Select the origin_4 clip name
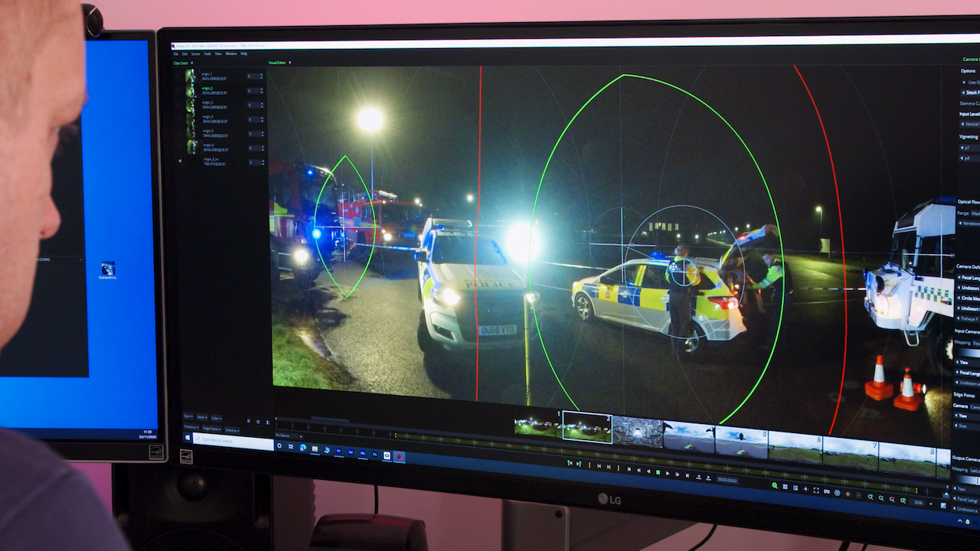980x551 pixels. point(207,116)
